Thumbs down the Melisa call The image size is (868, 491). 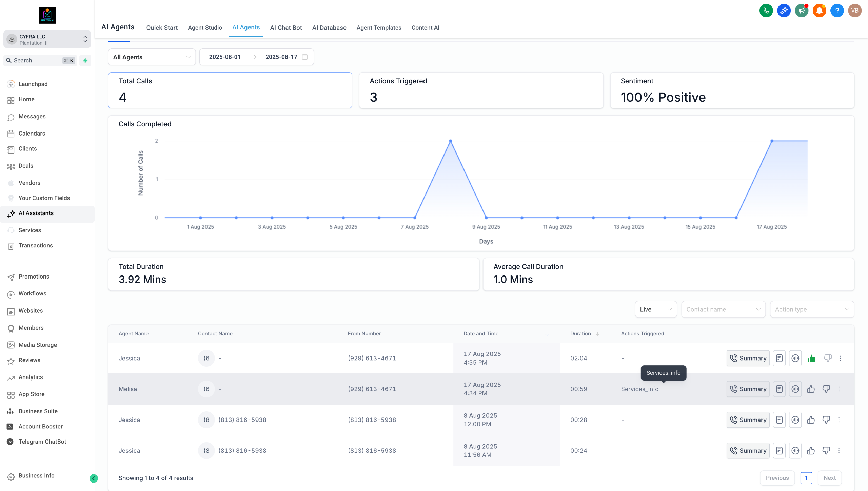826,389
